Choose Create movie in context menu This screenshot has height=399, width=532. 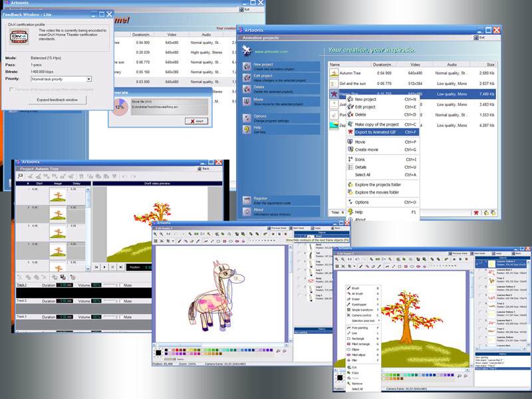click(x=383, y=150)
